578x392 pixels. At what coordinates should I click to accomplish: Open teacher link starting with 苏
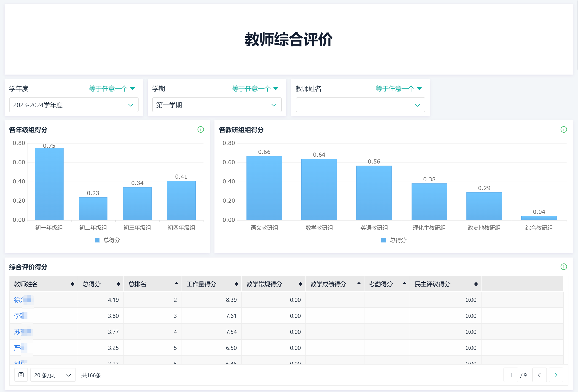[23, 332]
